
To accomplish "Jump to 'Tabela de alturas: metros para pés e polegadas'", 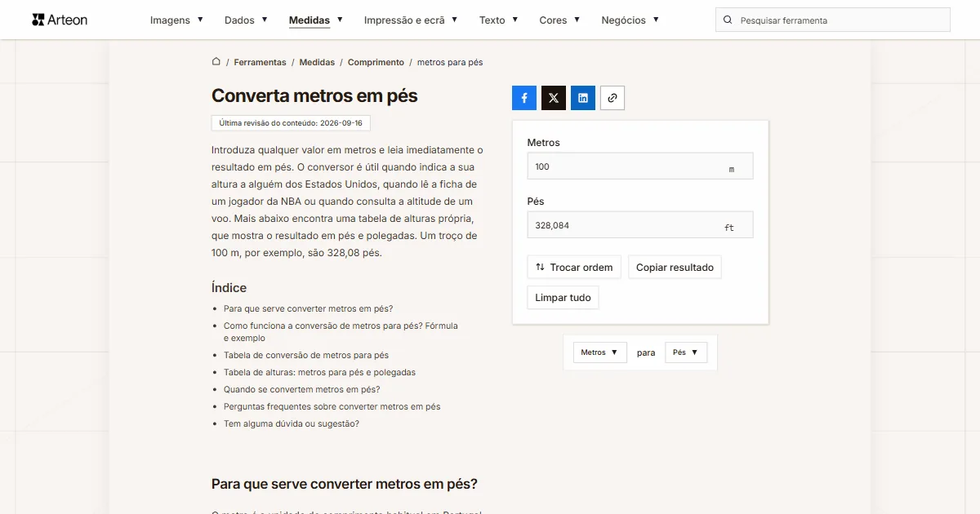I will click(x=319, y=373).
